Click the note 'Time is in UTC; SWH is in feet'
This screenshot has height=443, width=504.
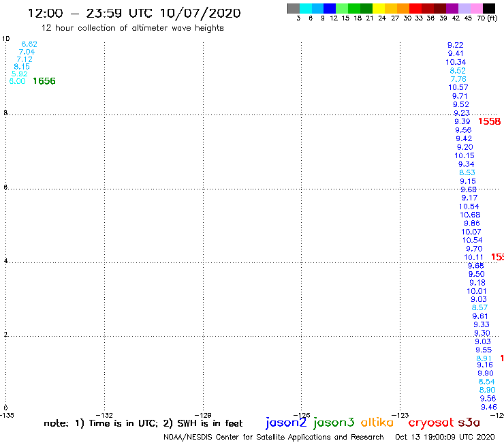point(143,423)
